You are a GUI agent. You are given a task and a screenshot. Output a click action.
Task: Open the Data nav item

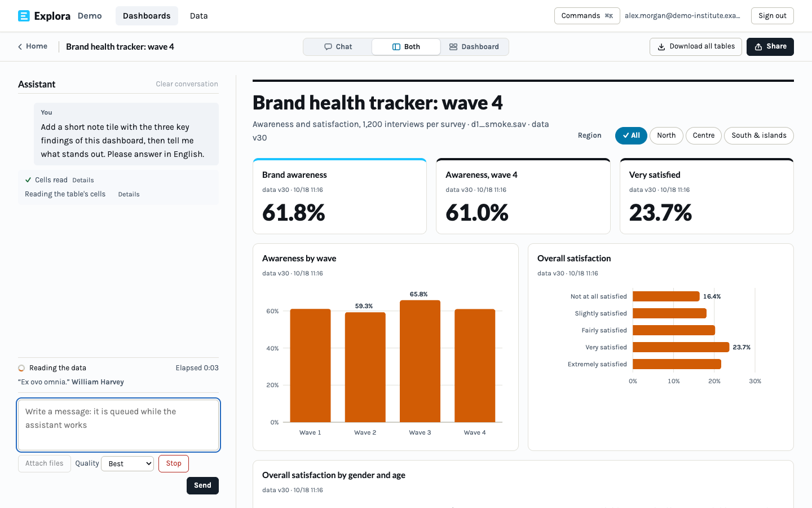(x=198, y=16)
